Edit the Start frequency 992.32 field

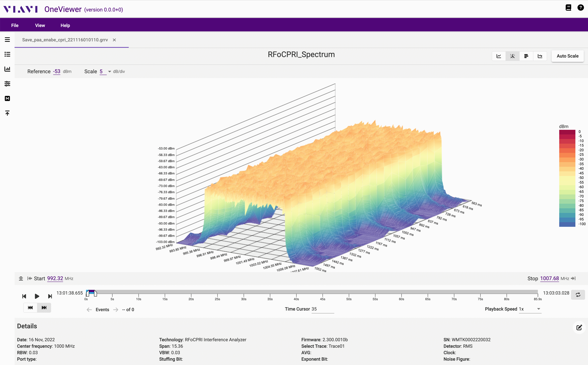(55, 278)
